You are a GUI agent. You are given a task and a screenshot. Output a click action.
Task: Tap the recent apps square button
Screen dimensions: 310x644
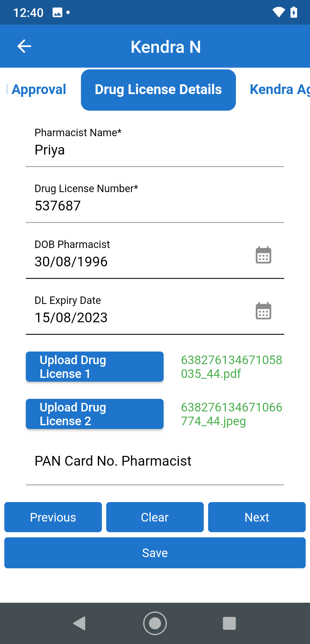229,623
